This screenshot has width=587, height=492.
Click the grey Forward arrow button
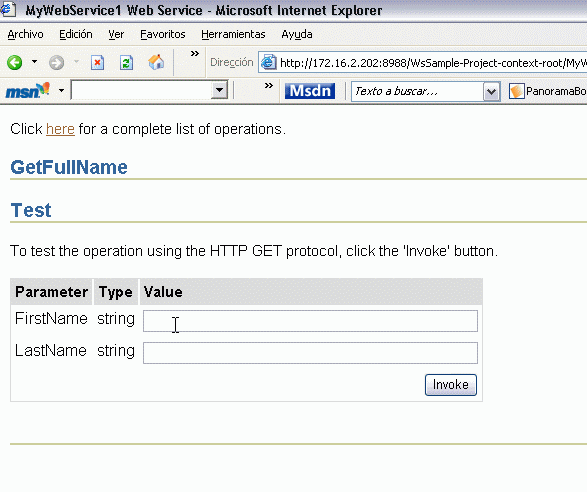click(x=57, y=62)
